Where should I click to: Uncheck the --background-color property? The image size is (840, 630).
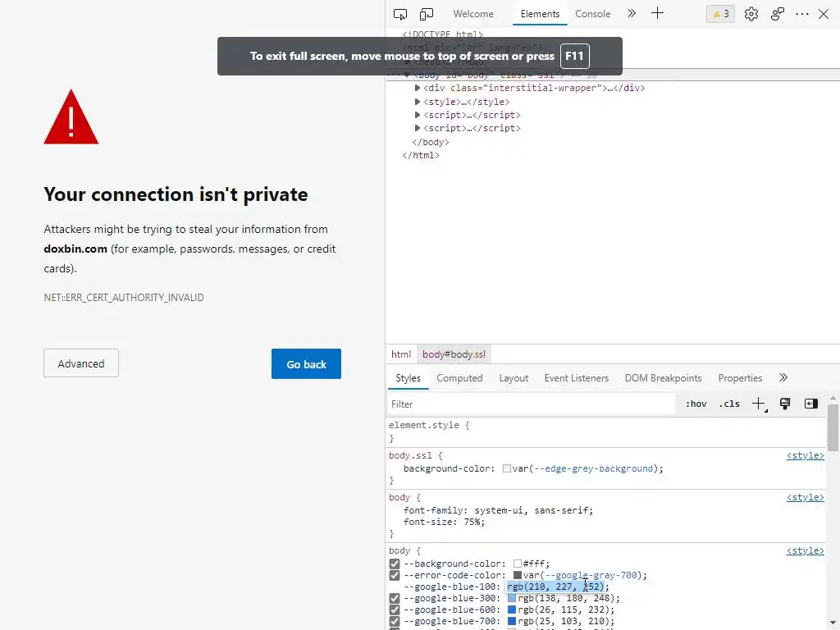point(395,564)
